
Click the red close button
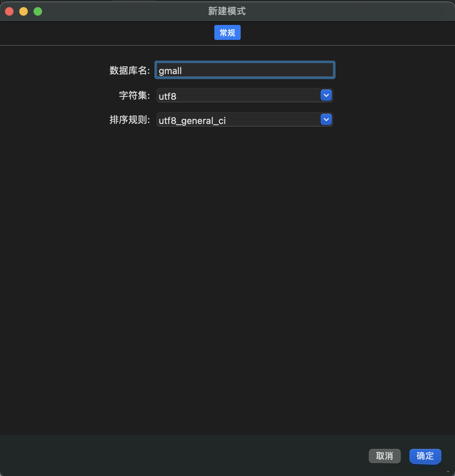9,11
